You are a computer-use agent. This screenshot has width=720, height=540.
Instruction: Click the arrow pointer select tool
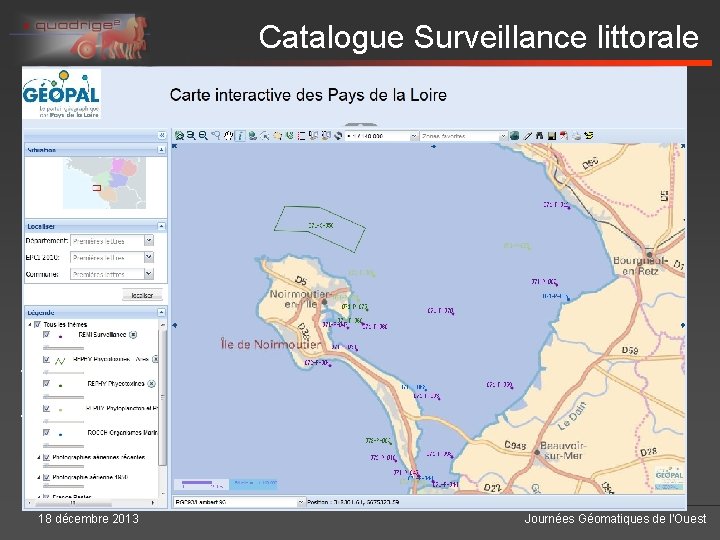pos(264,136)
